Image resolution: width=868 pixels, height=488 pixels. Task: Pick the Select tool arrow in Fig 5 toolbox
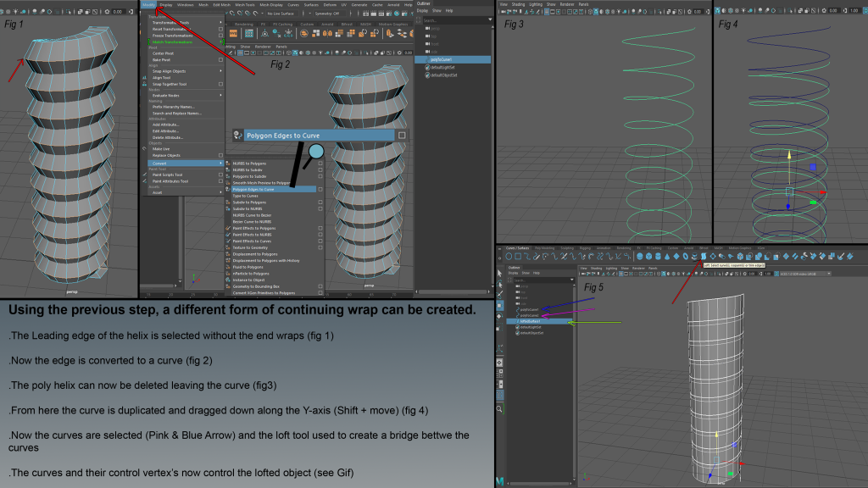500,273
